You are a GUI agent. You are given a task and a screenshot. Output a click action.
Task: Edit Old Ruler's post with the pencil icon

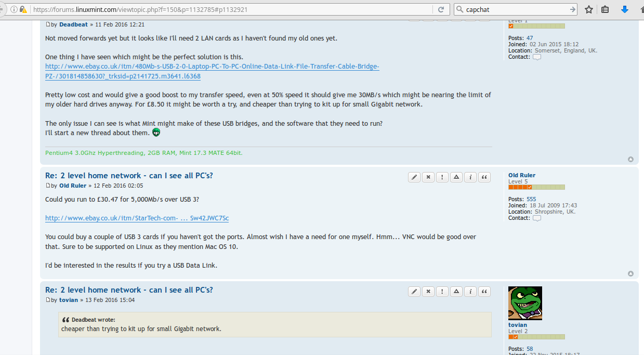tap(414, 177)
